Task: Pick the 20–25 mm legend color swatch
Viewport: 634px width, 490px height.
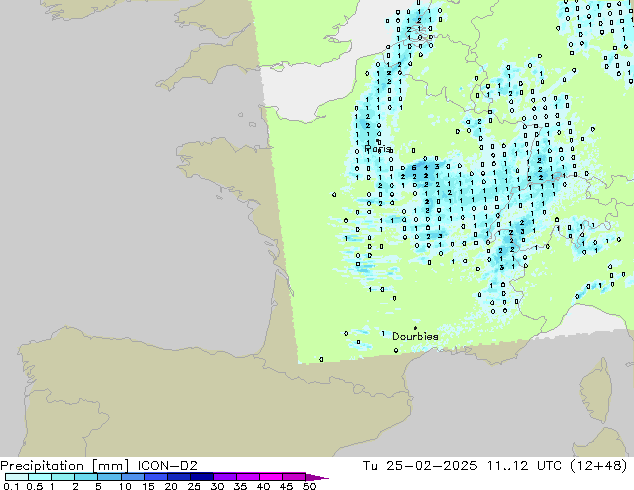Action: [x=179, y=477]
